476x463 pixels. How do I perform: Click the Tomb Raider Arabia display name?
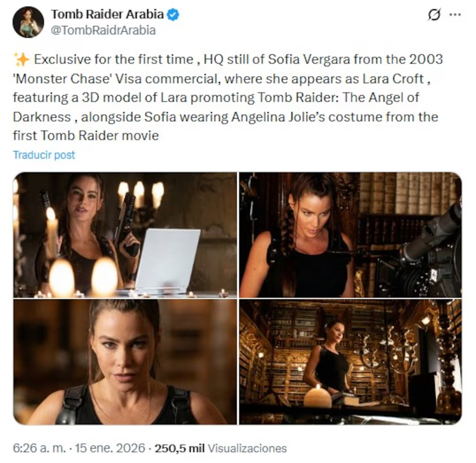(107, 14)
